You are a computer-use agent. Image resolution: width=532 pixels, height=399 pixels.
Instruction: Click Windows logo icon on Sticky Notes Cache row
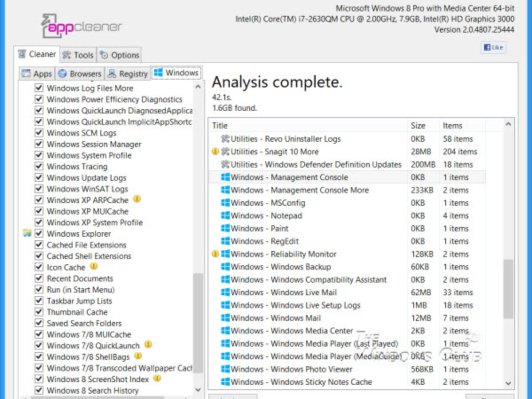pos(225,382)
